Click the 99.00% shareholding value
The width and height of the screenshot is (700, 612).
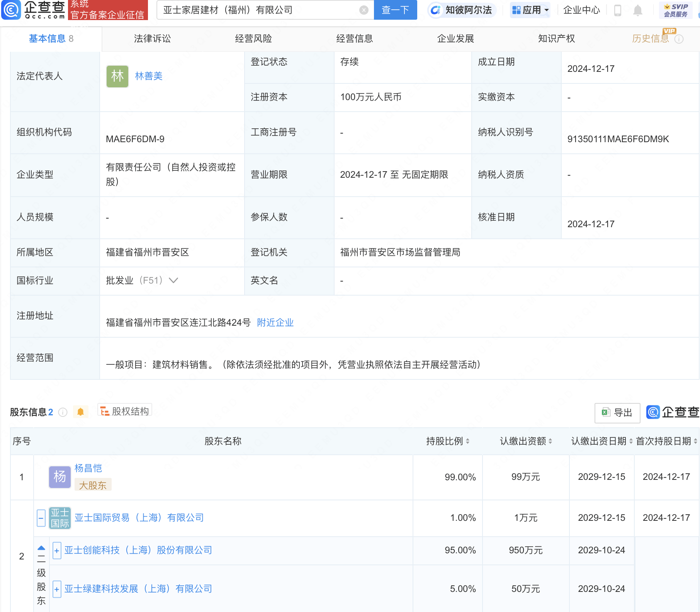click(460, 477)
